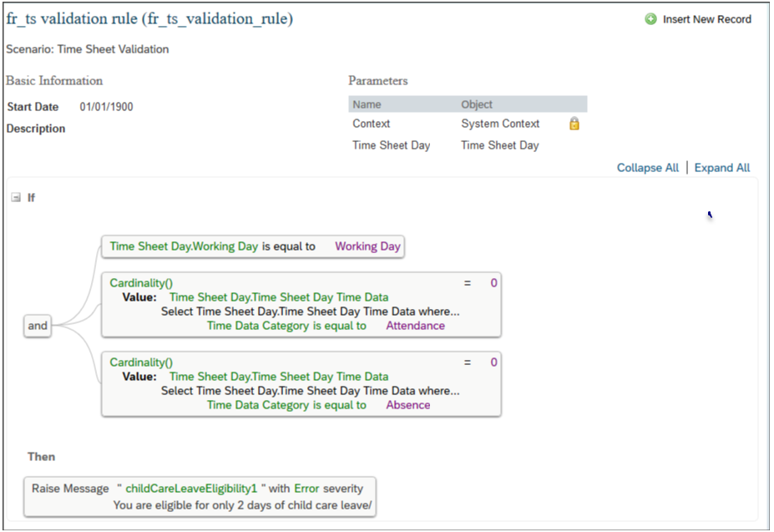Image resolution: width=774 pixels, height=532 pixels.
Task: Click the 'Name' column header in Parameters
Action: tap(367, 104)
